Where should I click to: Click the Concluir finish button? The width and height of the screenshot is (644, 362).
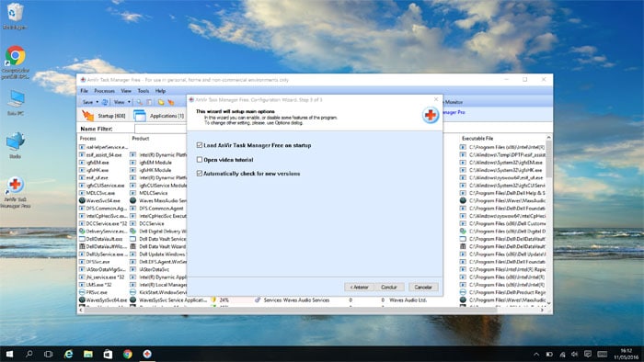pos(389,287)
